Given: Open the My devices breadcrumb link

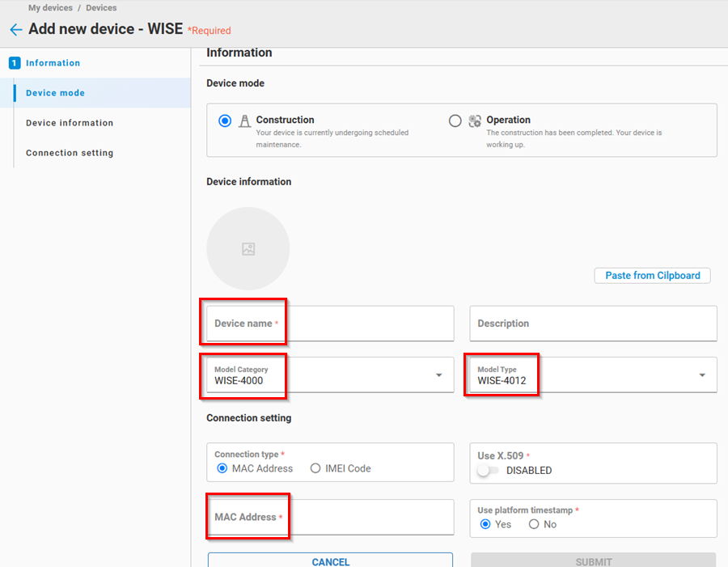Looking at the screenshot, I should point(52,8).
